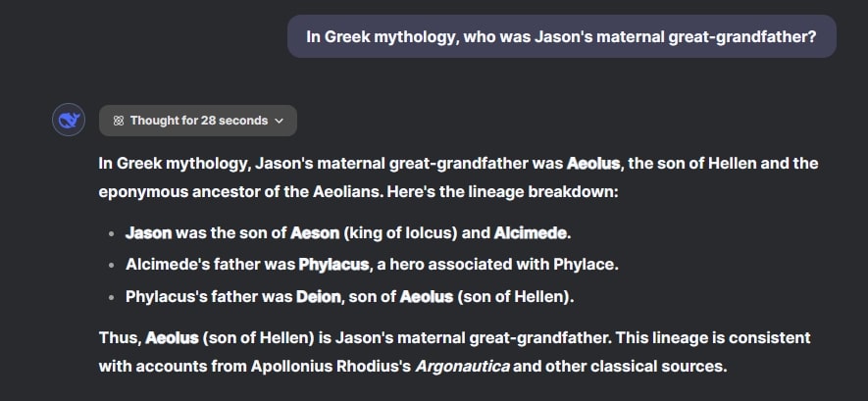Click bold "Aeolus" in the third bullet
Viewport: 868px width, 401px height.
(x=427, y=296)
